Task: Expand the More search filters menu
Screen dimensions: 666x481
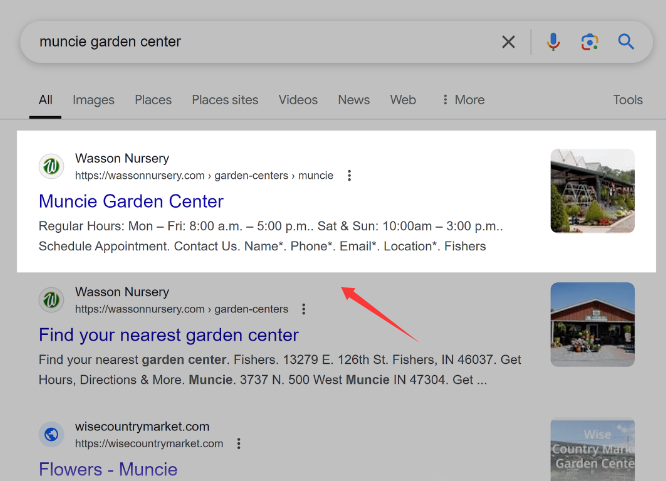Action: 463,100
